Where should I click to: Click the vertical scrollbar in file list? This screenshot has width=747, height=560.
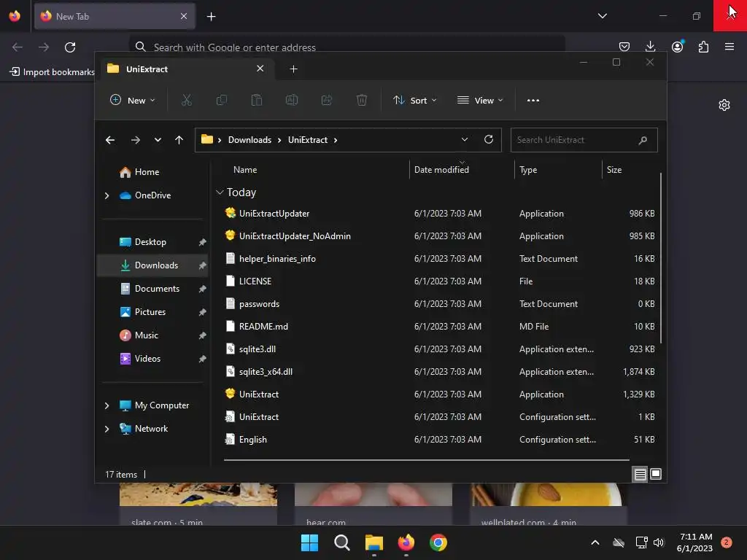point(661,257)
